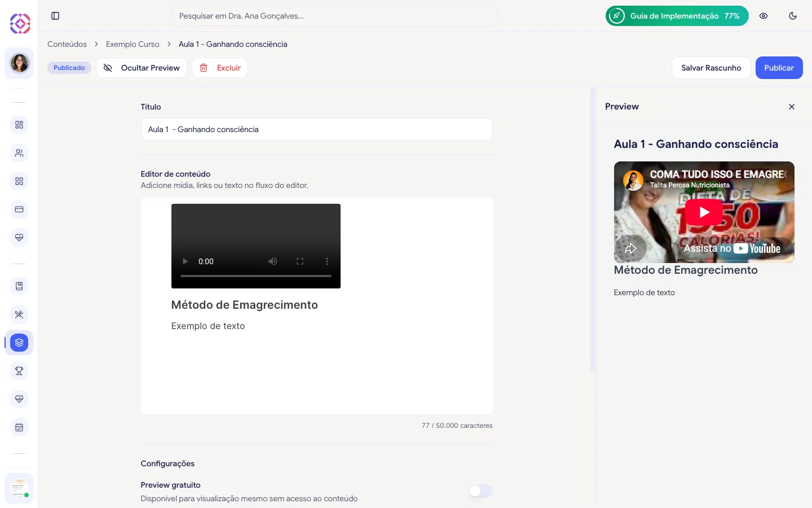This screenshot has width=812, height=508.
Task: Click the fullscreen icon on the editor video
Action: click(x=300, y=261)
